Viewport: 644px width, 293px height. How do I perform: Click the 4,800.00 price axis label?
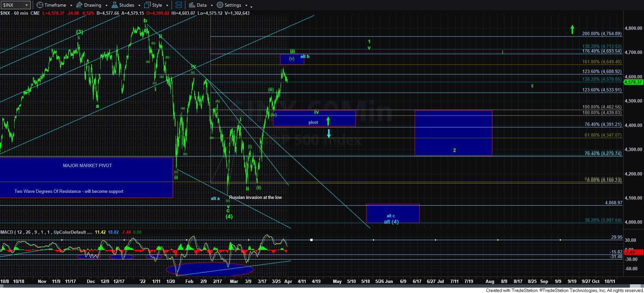634,28
